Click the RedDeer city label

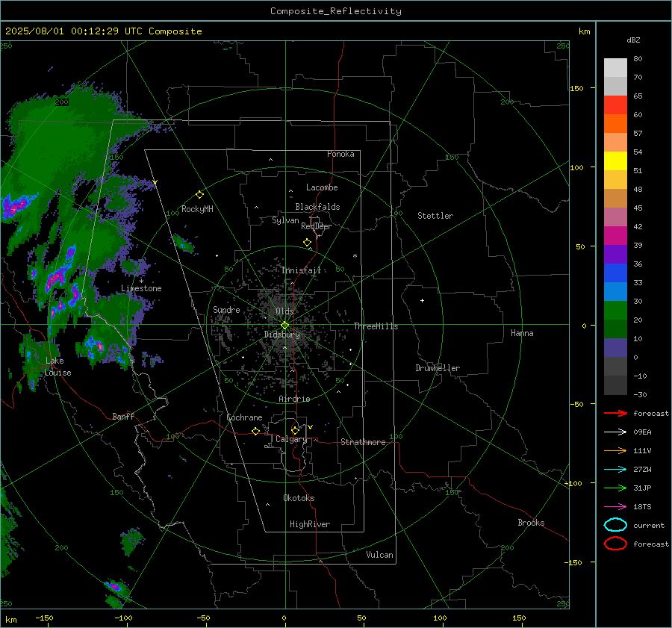pyautogui.click(x=317, y=226)
